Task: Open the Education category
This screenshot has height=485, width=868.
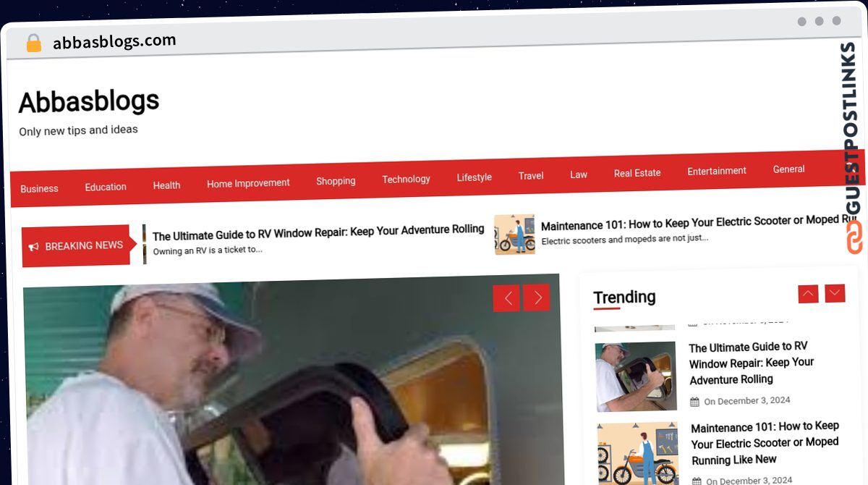Action: click(106, 187)
